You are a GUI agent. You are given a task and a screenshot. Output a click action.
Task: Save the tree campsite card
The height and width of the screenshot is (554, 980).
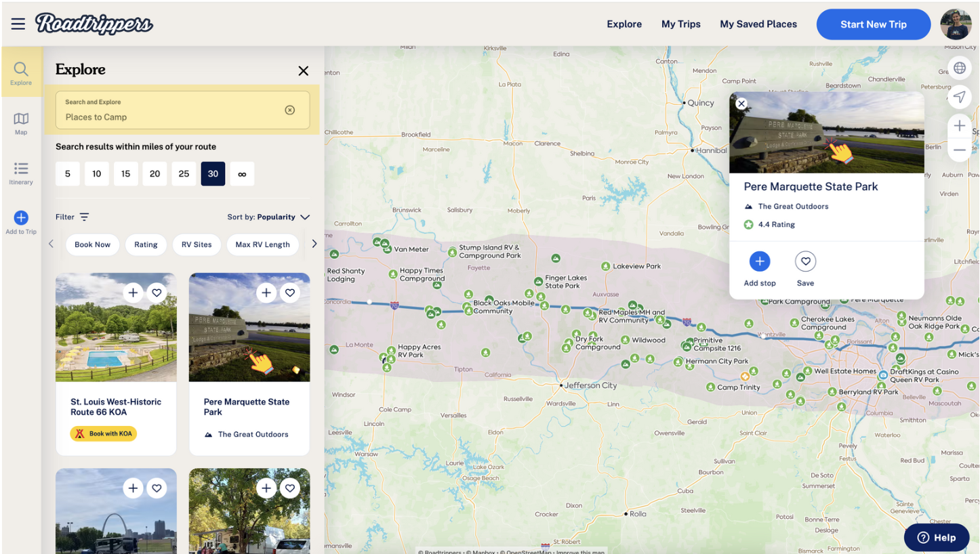(x=290, y=488)
